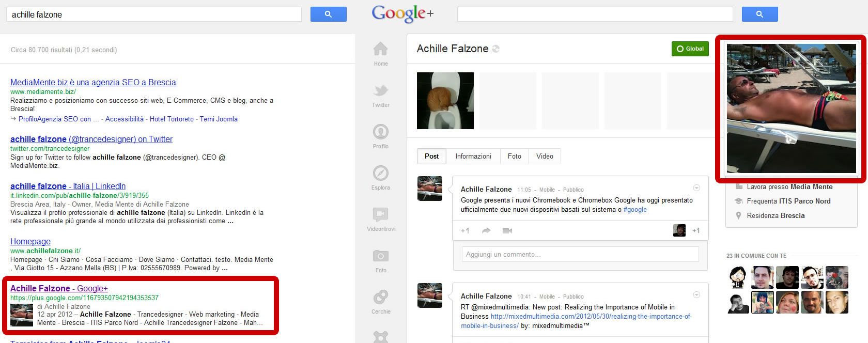Select the Esplora compass icon
The width and height of the screenshot is (868, 343).
[x=381, y=173]
